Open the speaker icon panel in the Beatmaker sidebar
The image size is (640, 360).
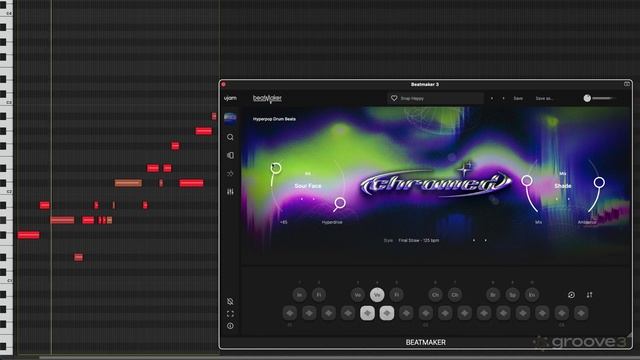pos(230,156)
